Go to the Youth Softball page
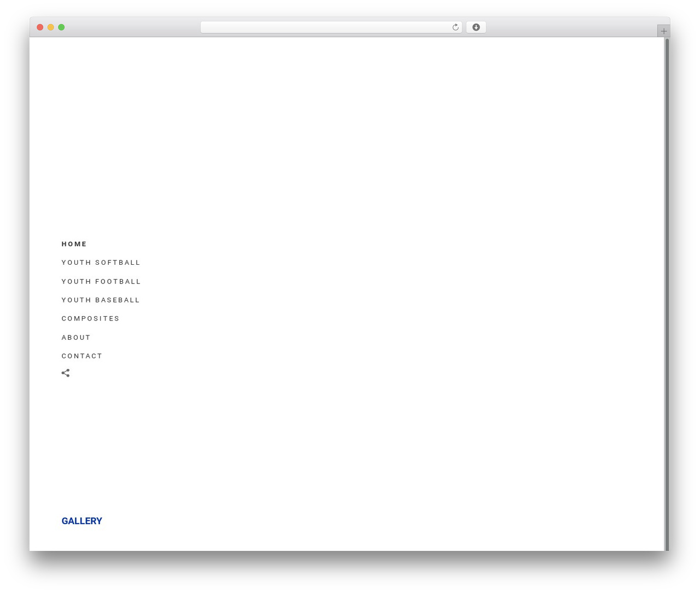This screenshot has width=700, height=593. coord(101,263)
